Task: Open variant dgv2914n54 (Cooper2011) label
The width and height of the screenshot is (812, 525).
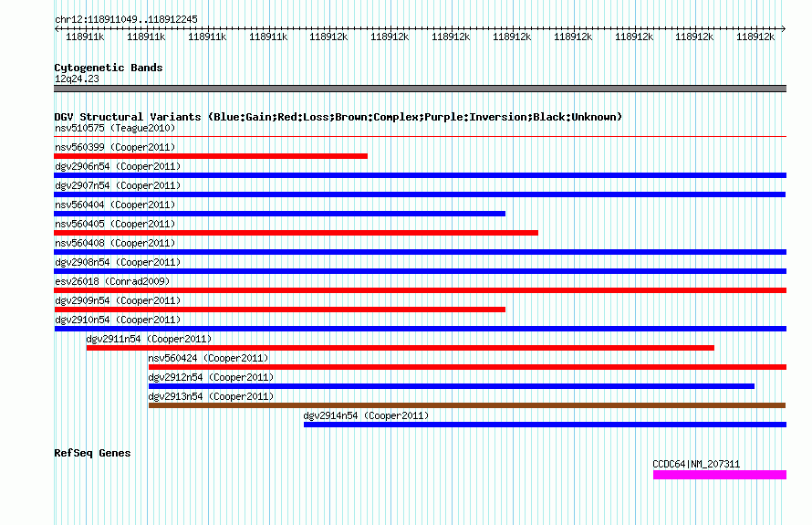Action: click(x=366, y=415)
